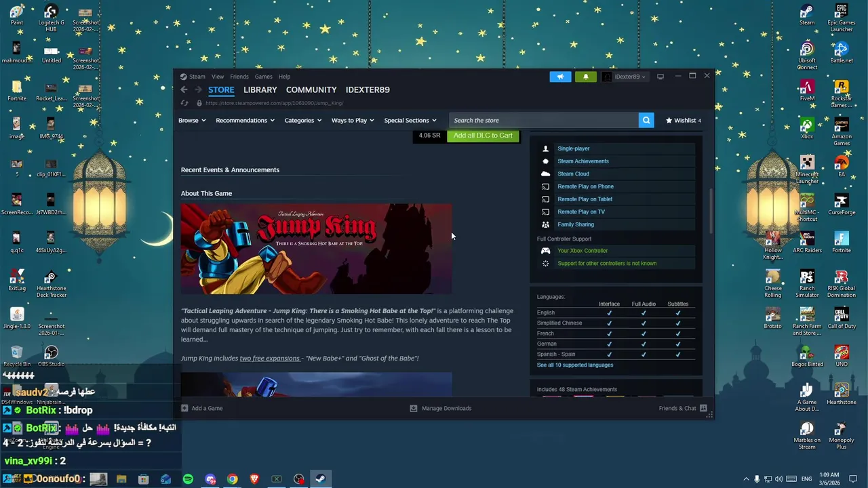The width and height of the screenshot is (868, 488).
Task: Go back with the Steam back arrow
Action: coord(184,89)
